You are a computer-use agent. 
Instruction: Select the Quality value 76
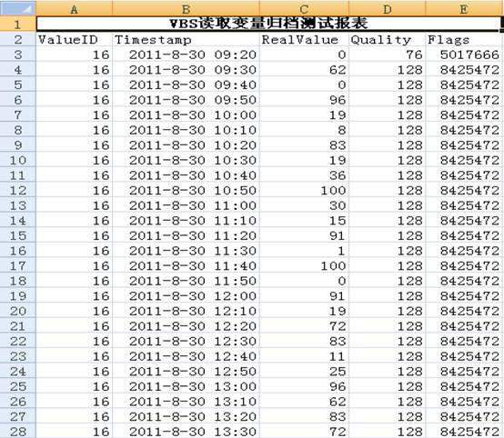point(388,55)
